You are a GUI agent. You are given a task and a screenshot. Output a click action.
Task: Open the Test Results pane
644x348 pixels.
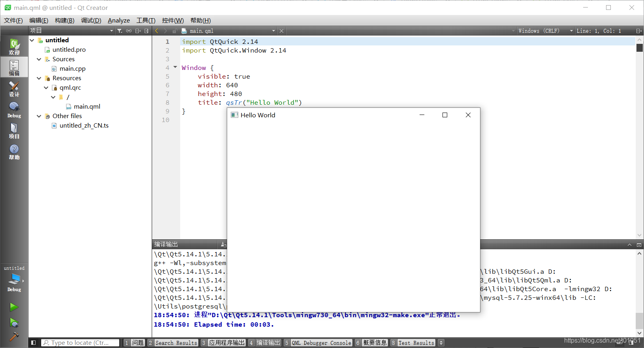[413, 343]
